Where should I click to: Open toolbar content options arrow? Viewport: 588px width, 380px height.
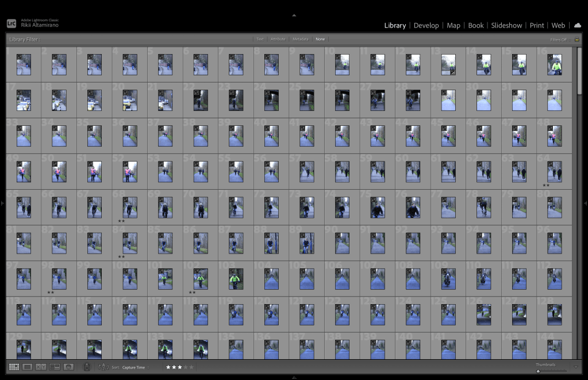576,367
